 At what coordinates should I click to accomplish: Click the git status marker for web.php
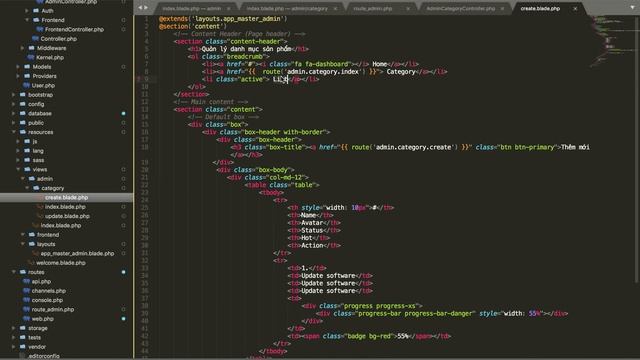pos(123,319)
